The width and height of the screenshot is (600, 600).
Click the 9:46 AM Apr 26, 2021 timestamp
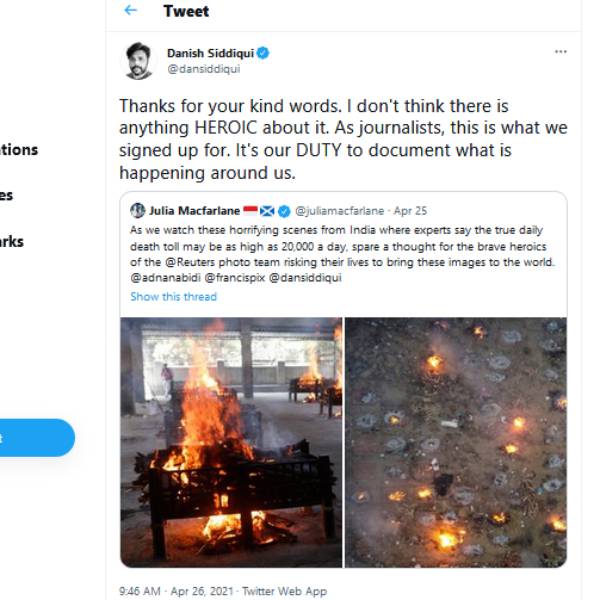(x=174, y=592)
